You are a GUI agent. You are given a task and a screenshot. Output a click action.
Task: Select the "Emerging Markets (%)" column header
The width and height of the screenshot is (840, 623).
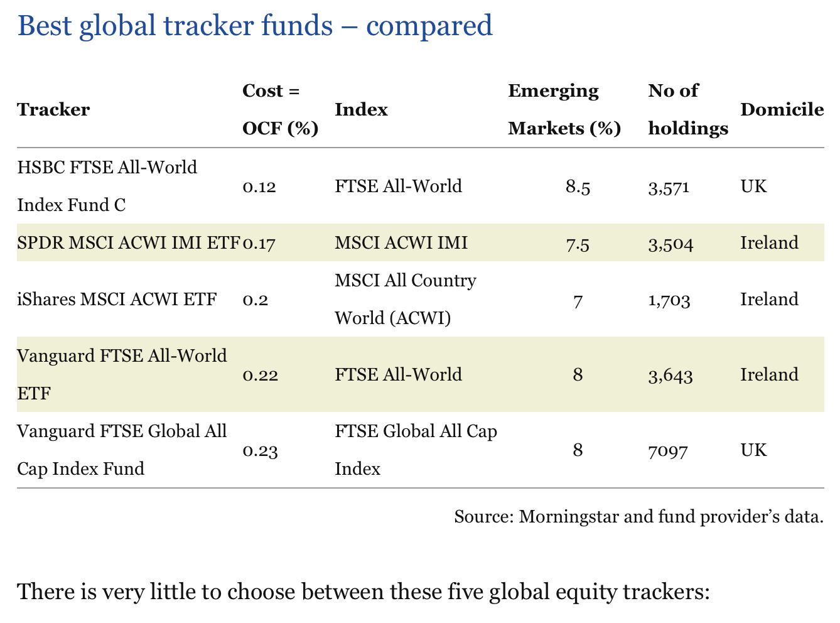pyautogui.click(x=564, y=110)
